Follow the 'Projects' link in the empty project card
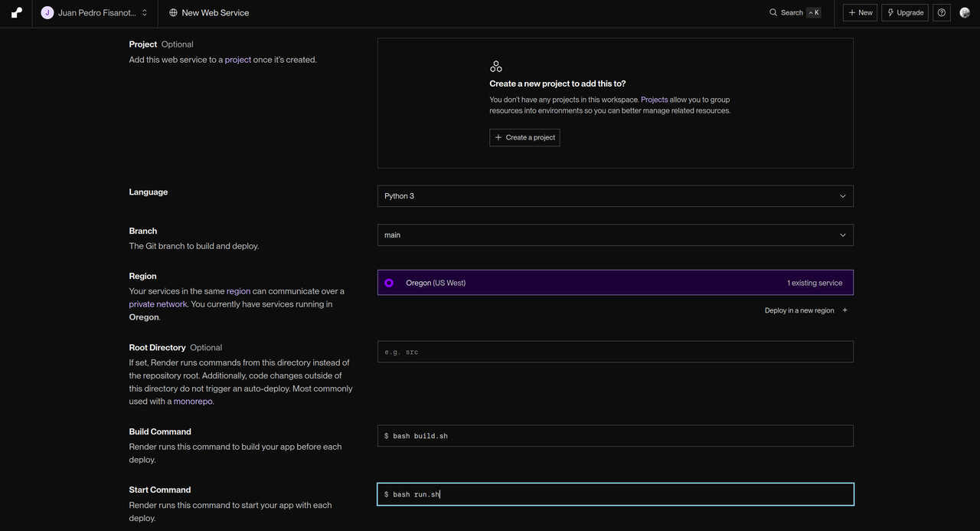This screenshot has width=980, height=531. point(655,100)
